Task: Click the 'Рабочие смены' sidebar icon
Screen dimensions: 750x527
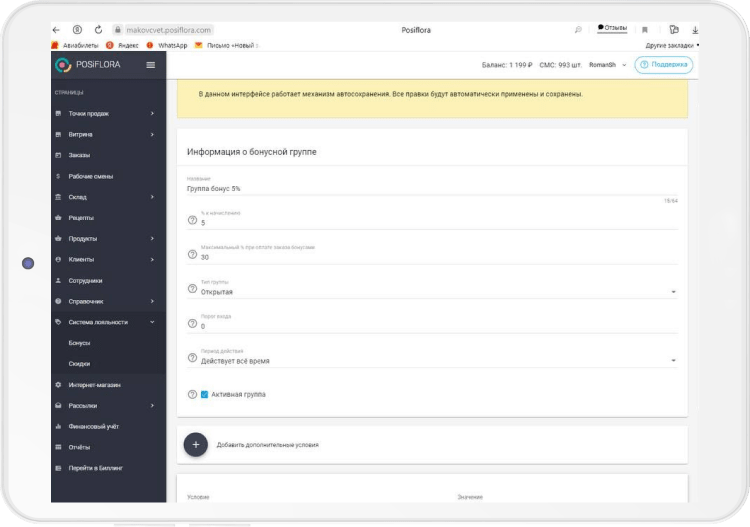Action: click(58, 176)
